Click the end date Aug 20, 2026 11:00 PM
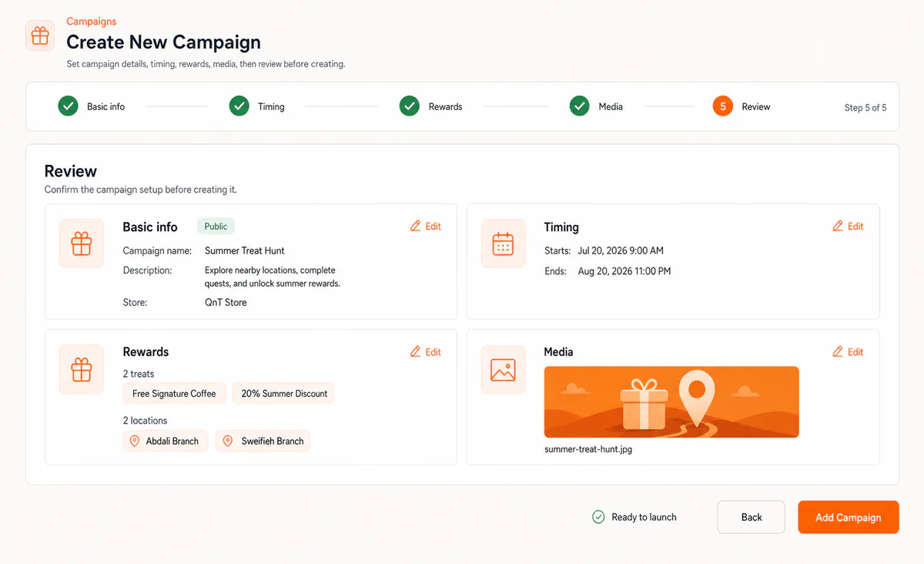 coord(624,271)
